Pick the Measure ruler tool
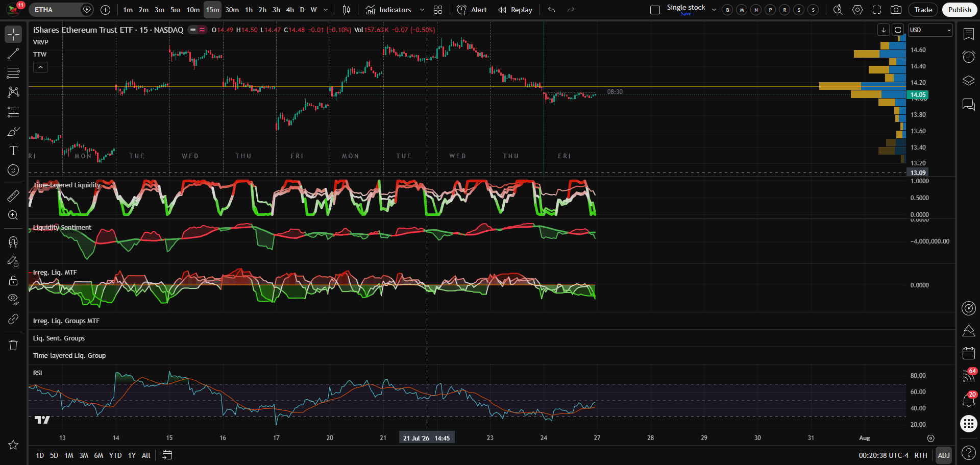Viewport: 980px width, 465px height. tap(13, 195)
